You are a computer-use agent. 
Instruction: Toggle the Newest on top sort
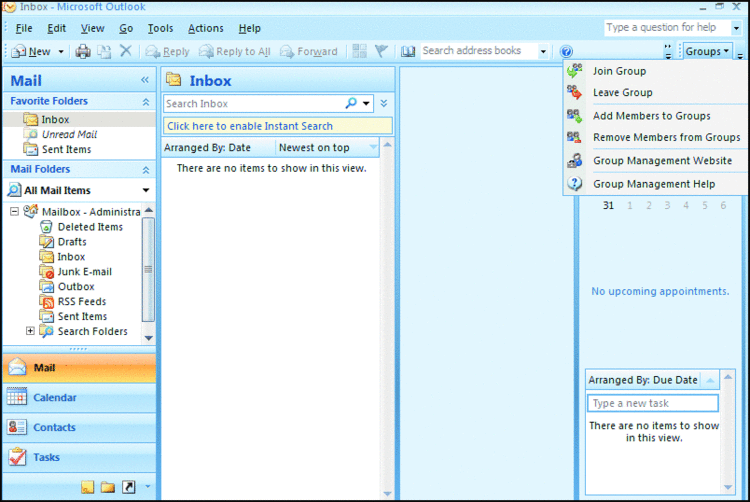point(327,148)
